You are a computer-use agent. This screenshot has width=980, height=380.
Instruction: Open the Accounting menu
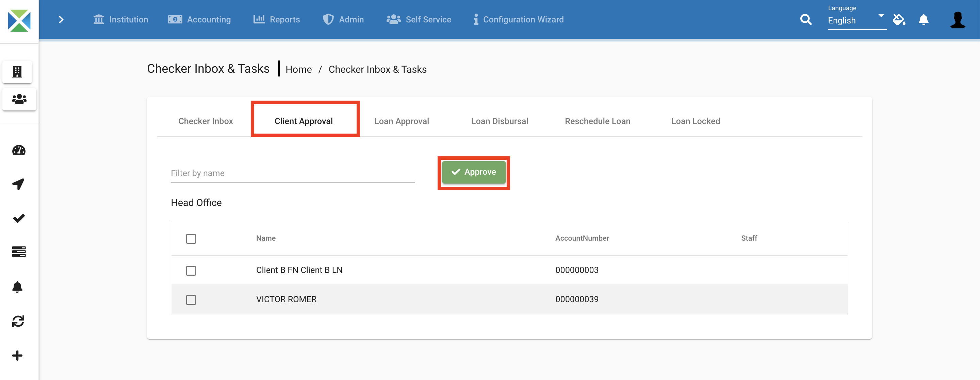(x=200, y=19)
